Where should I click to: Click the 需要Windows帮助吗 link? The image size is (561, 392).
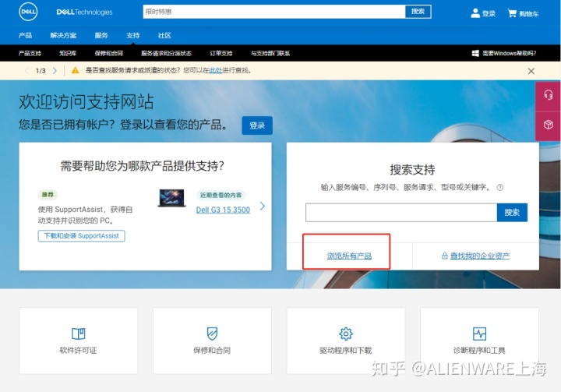pyautogui.click(x=509, y=53)
